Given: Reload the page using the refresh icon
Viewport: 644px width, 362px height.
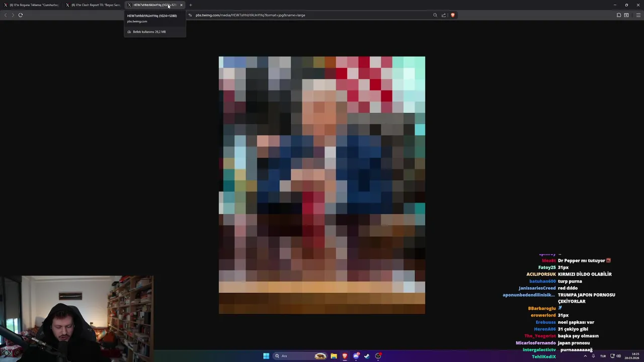Looking at the screenshot, I should 21,15.
